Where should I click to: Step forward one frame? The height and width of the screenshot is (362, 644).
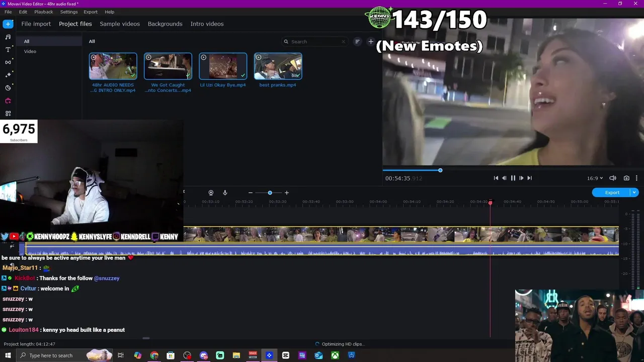[x=521, y=178]
